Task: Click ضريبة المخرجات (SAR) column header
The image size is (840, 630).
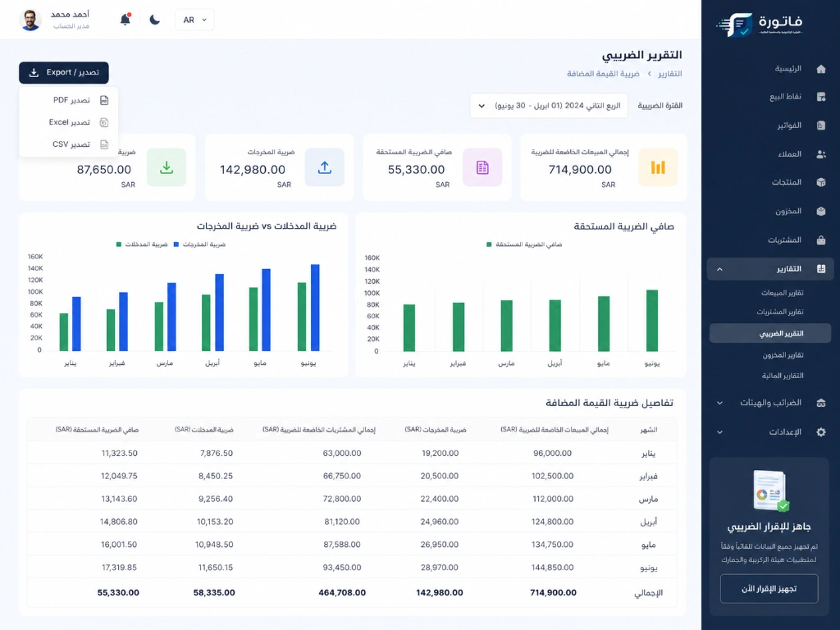Action: point(435,430)
